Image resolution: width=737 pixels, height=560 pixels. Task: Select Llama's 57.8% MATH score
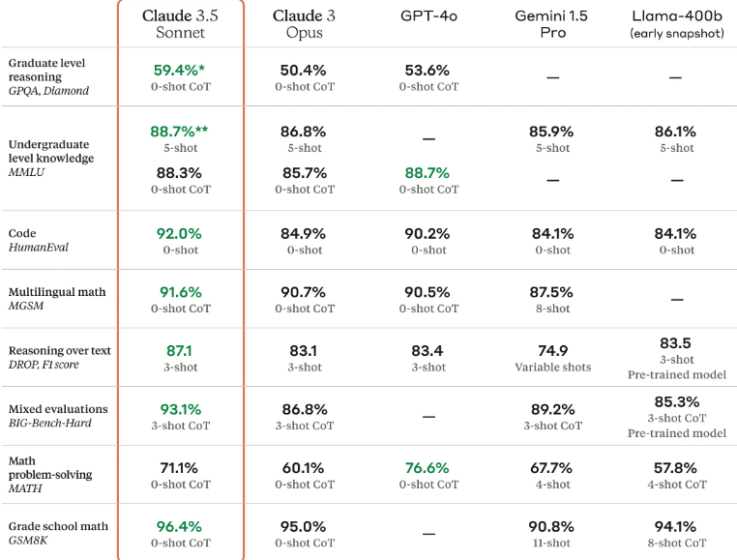click(674, 468)
